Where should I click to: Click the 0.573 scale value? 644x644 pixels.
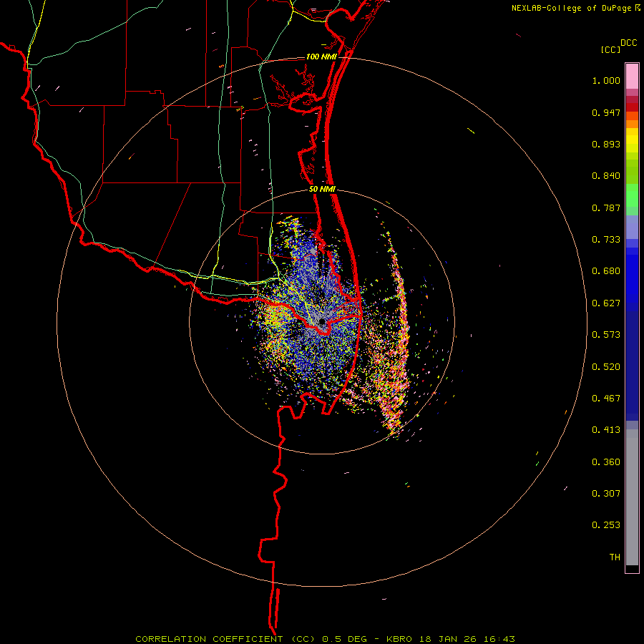click(606, 335)
